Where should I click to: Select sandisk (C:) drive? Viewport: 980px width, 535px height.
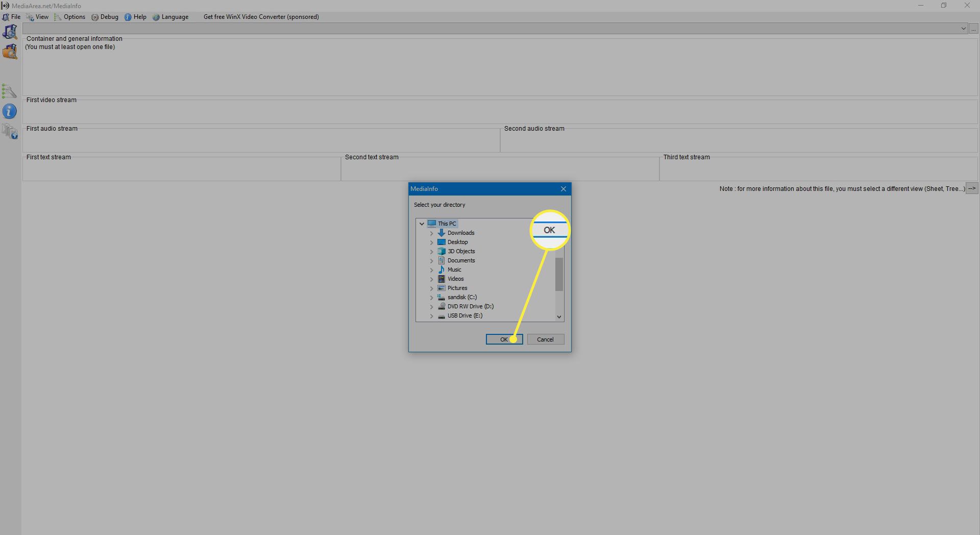pyautogui.click(x=462, y=297)
